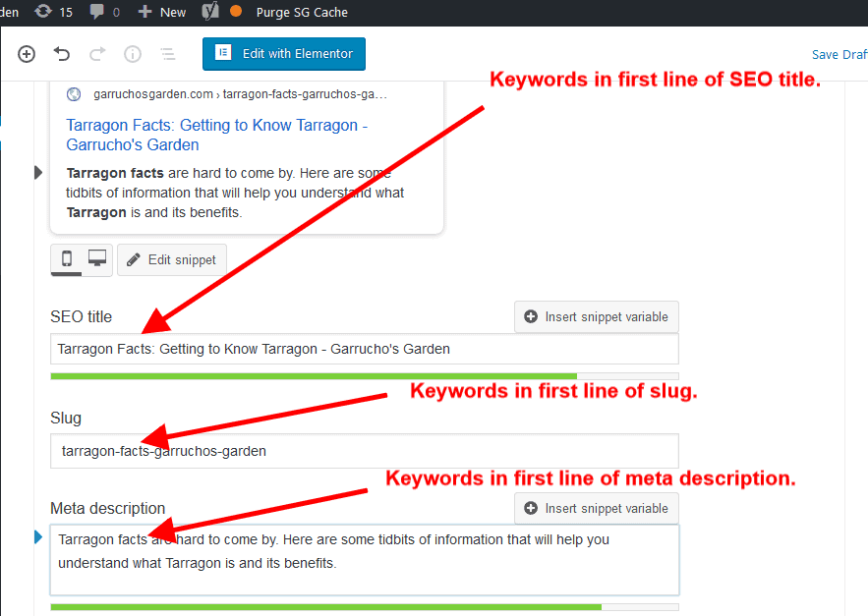Click the snippet preview description text
This screenshot has height=616, width=868.
pos(235,193)
